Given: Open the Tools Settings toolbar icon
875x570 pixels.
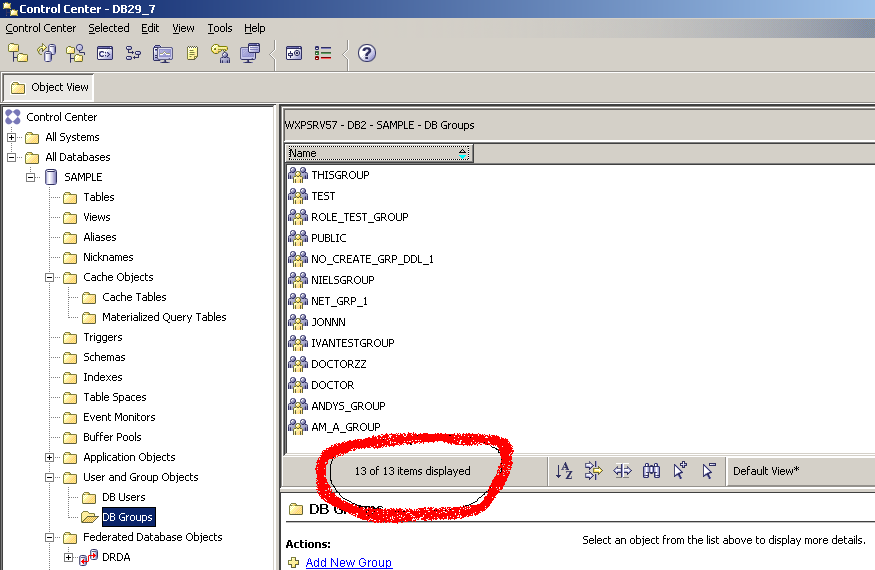Looking at the screenshot, I should [294, 53].
